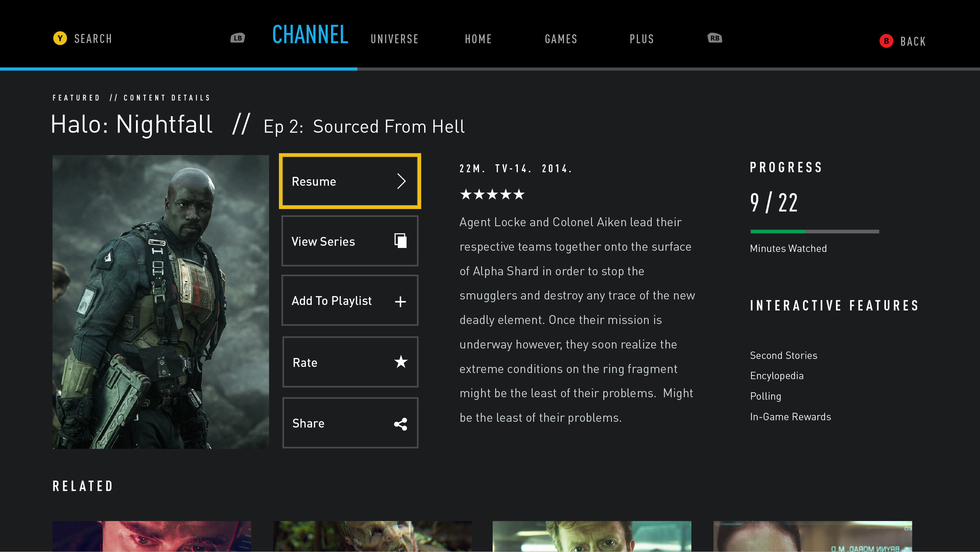
Task: Open the Second Stories feature
Action: point(783,355)
